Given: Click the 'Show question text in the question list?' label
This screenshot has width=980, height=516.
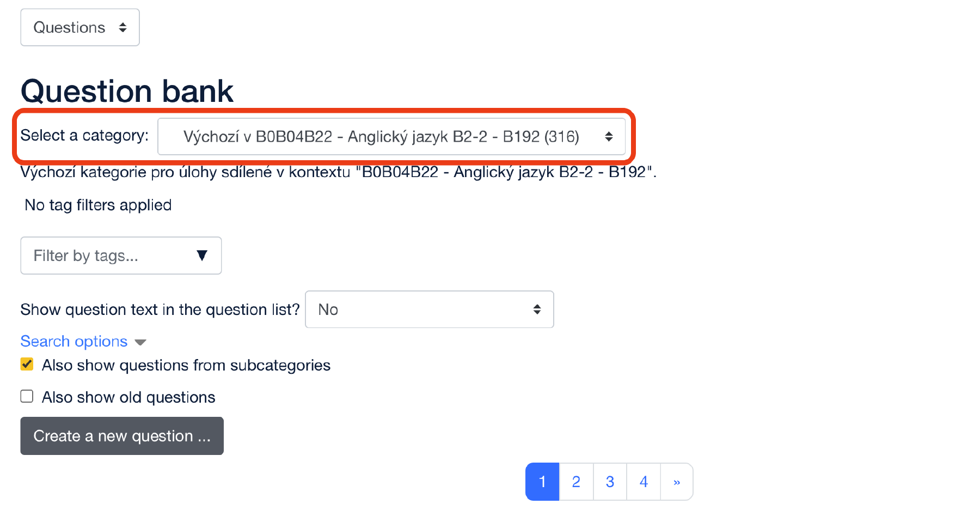Looking at the screenshot, I should [160, 309].
